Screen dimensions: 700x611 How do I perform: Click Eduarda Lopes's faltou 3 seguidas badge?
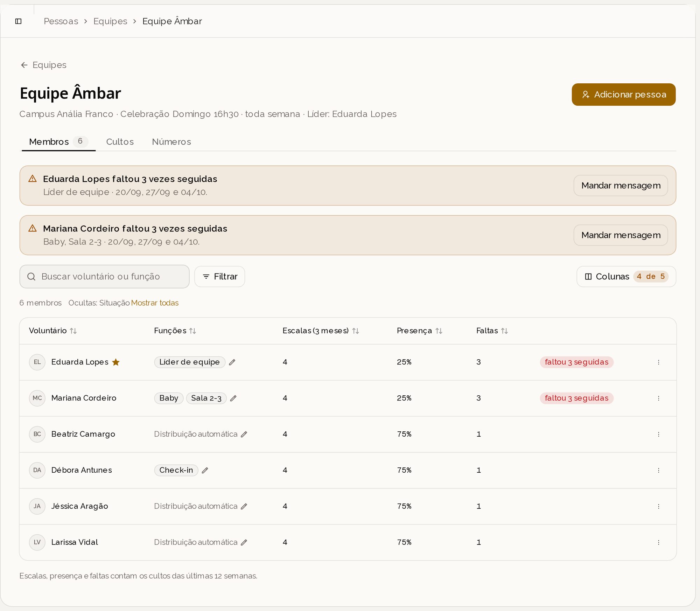tap(577, 362)
